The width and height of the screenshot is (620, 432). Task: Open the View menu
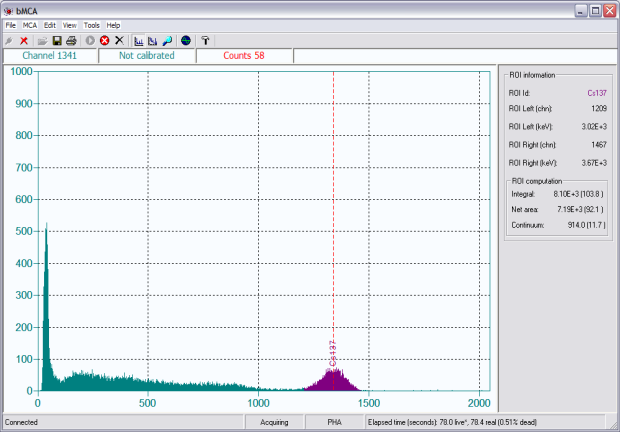[70, 25]
